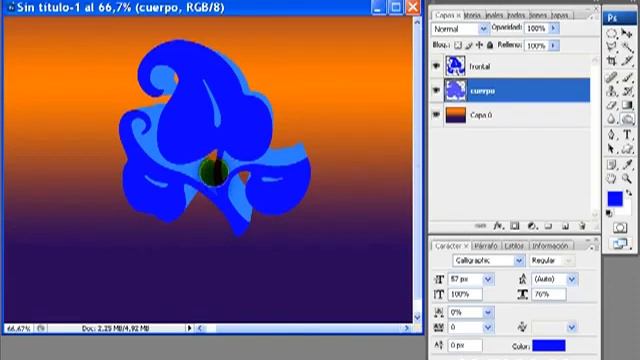Select the Type tool

coord(627,134)
